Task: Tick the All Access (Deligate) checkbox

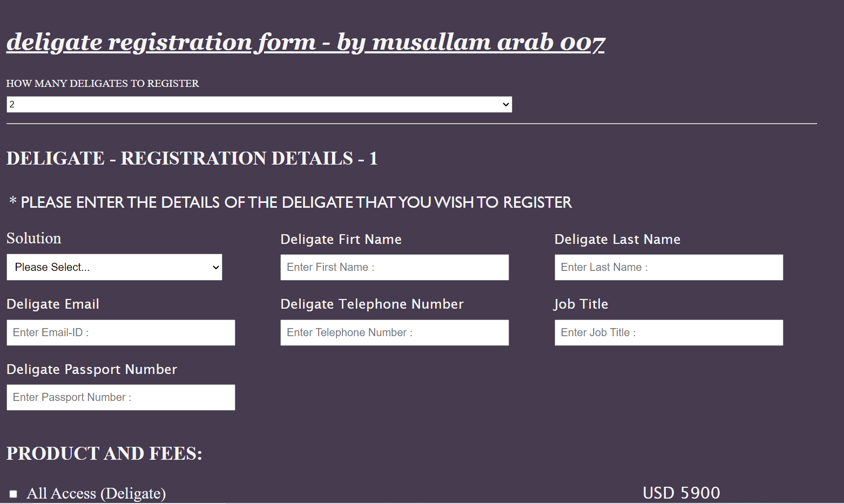Action: pos(13,494)
